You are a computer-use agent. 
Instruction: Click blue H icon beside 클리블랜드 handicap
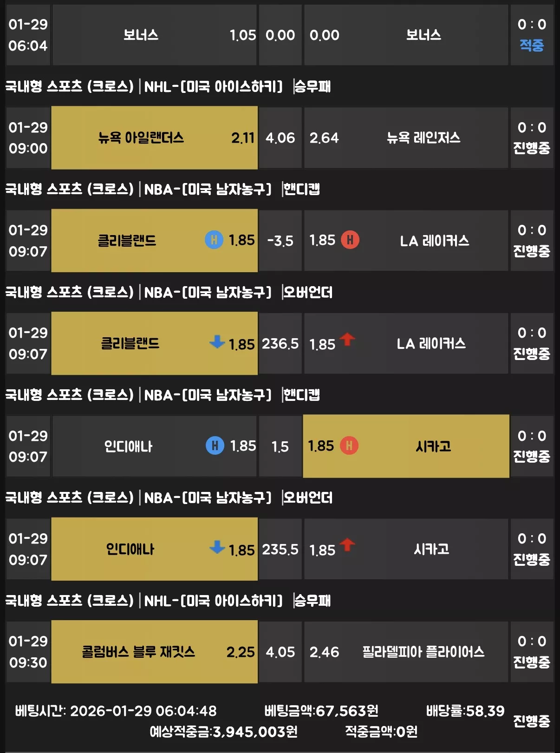(x=214, y=240)
